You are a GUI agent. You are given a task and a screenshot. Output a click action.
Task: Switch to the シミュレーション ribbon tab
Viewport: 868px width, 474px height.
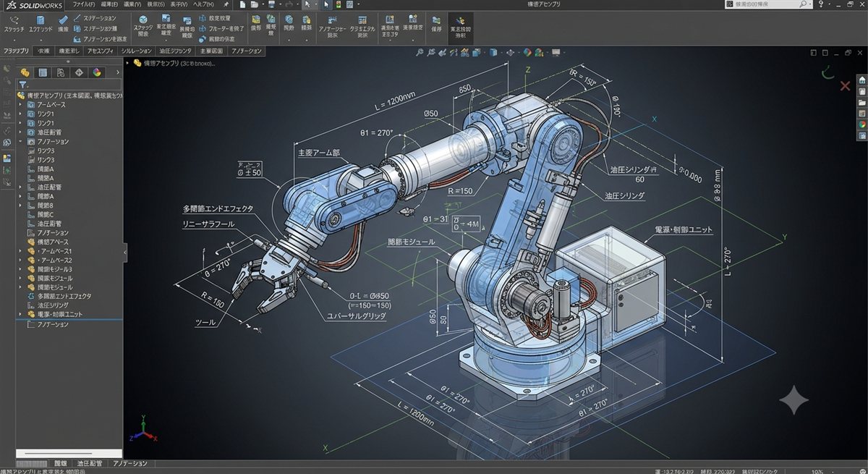[136, 51]
